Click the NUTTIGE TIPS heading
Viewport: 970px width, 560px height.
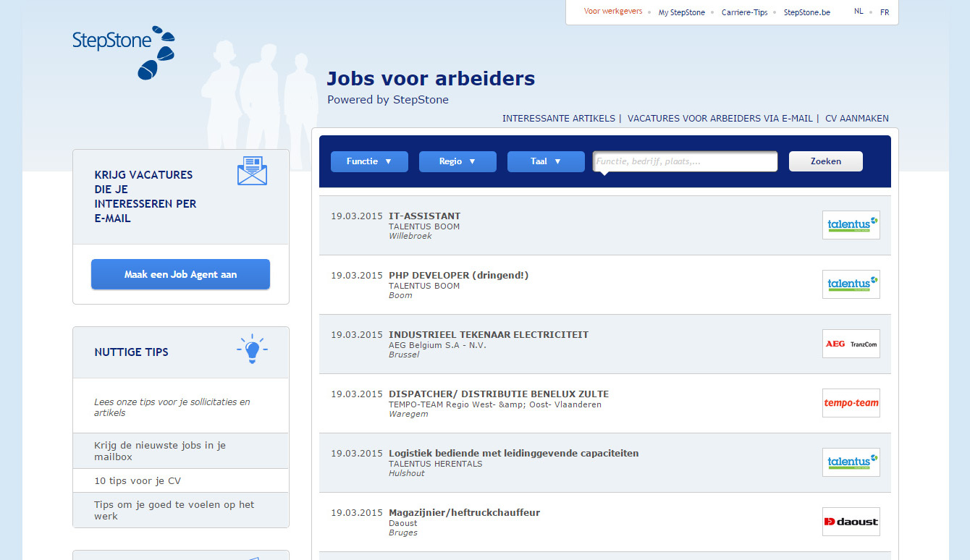pyautogui.click(x=131, y=352)
